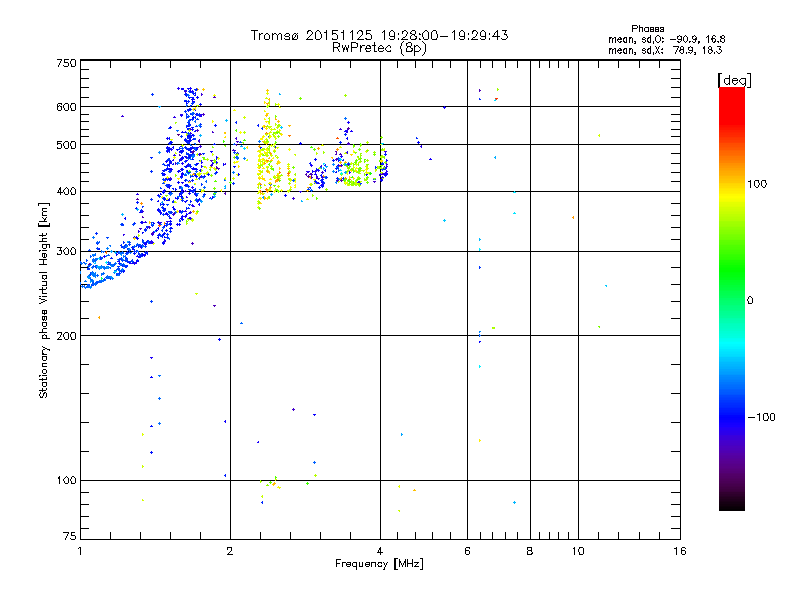Click the black bottom of the phase colorbar
The height and width of the screenshot is (600, 800).
[732, 505]
